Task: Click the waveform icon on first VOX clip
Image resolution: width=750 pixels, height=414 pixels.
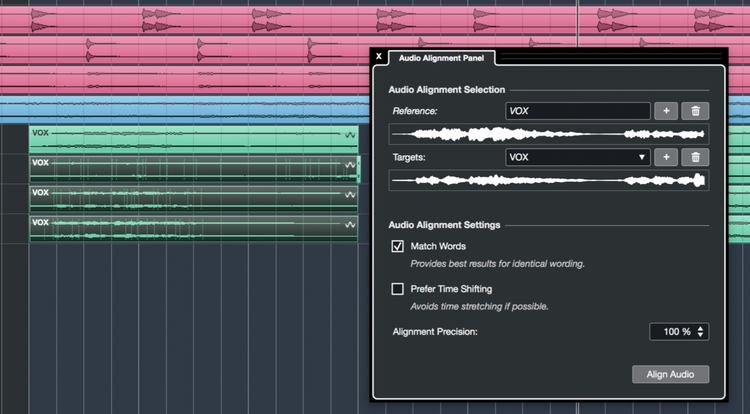Action: tap(350, 135)
